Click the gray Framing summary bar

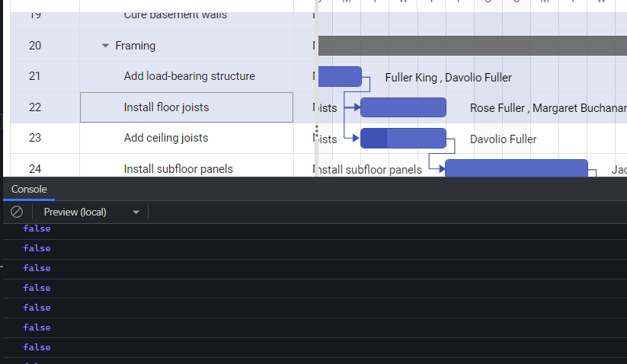(x=472, y=46)
